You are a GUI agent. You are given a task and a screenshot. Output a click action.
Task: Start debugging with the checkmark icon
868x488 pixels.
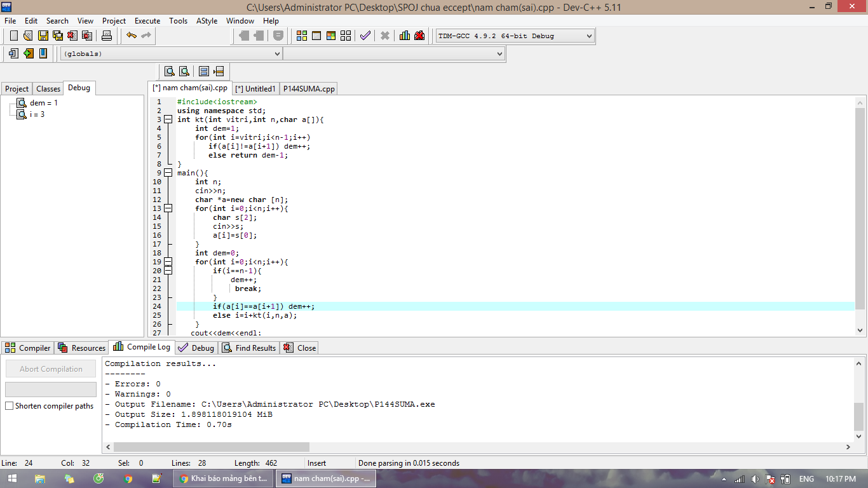365,36
